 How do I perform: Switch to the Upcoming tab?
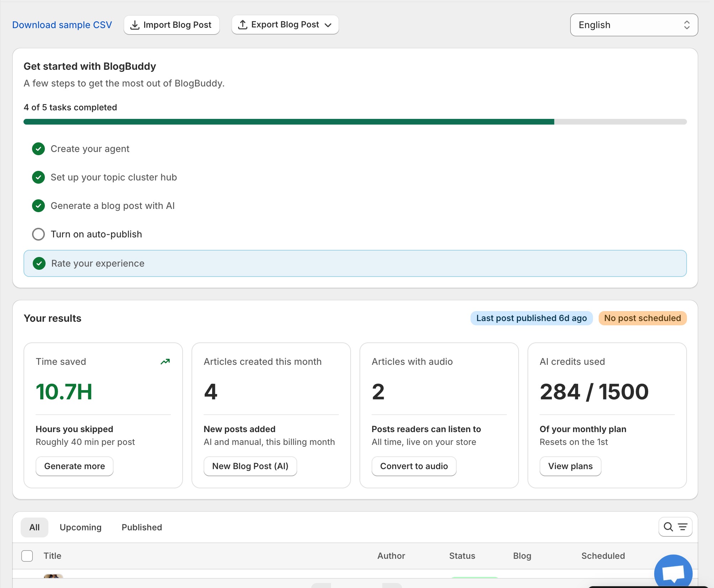[x=80, y=527]
